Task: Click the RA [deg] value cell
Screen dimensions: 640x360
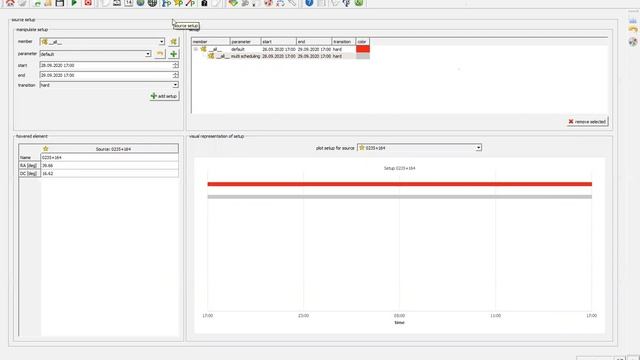Action: tap(109, 165)
